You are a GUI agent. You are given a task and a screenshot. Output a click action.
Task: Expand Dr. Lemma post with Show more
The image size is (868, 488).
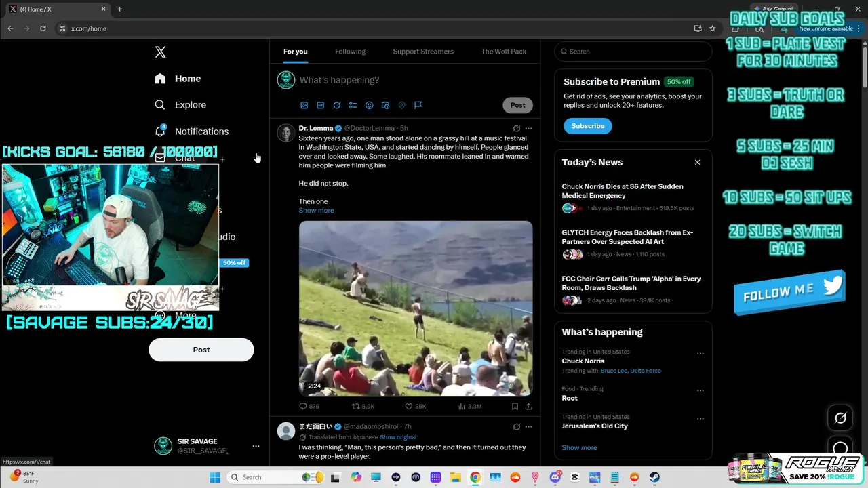pos(316,211)
